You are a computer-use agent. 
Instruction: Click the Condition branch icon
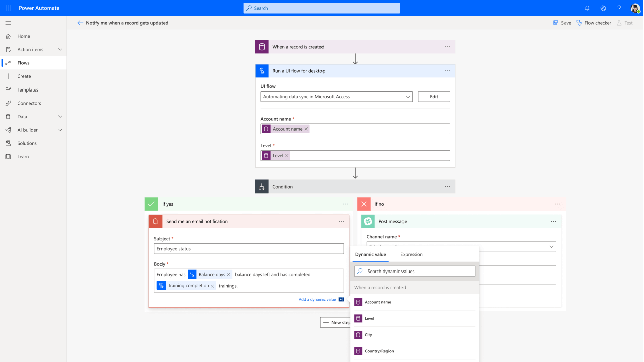262,186
